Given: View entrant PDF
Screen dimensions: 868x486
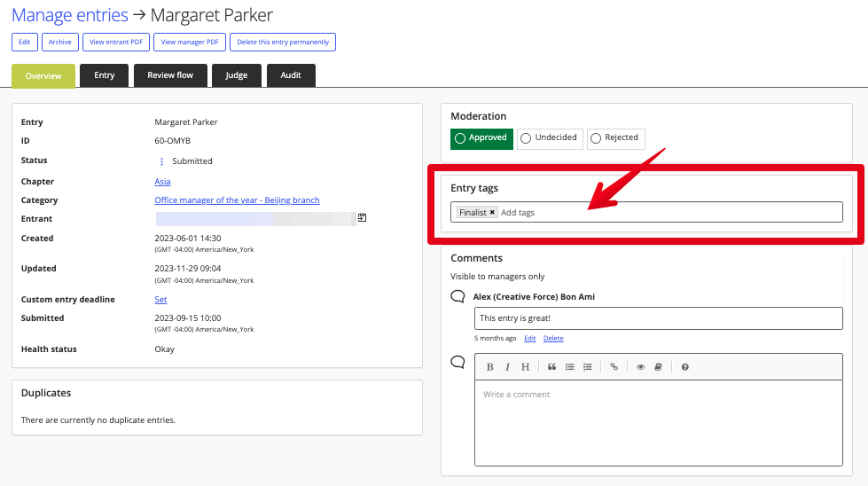Looking at the screenshot, I should [x=116, y=42].
